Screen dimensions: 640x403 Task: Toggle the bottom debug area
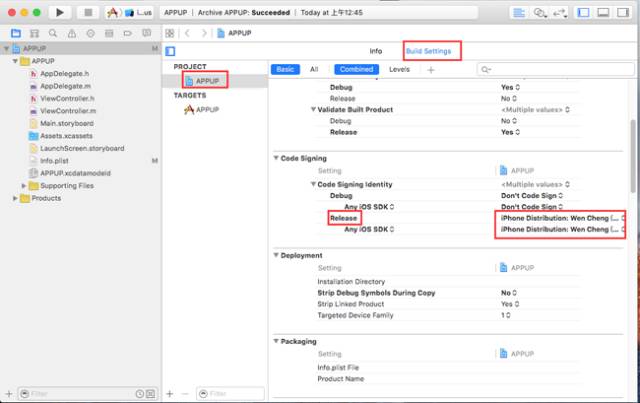603,13
